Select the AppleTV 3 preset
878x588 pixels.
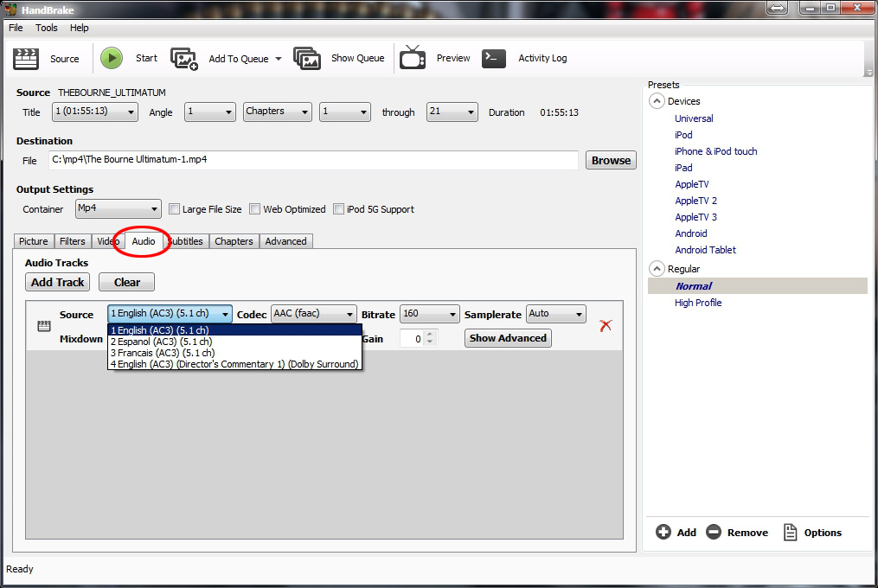tap(695, 217)
